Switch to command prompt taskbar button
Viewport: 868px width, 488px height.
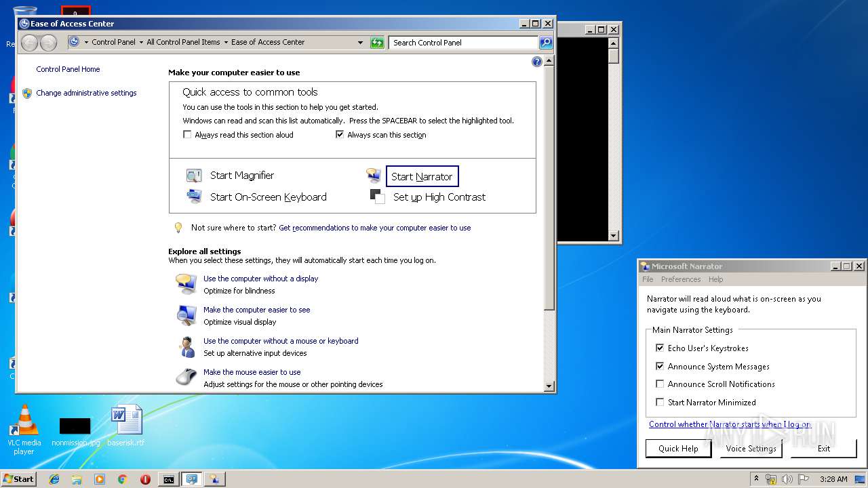168,479
